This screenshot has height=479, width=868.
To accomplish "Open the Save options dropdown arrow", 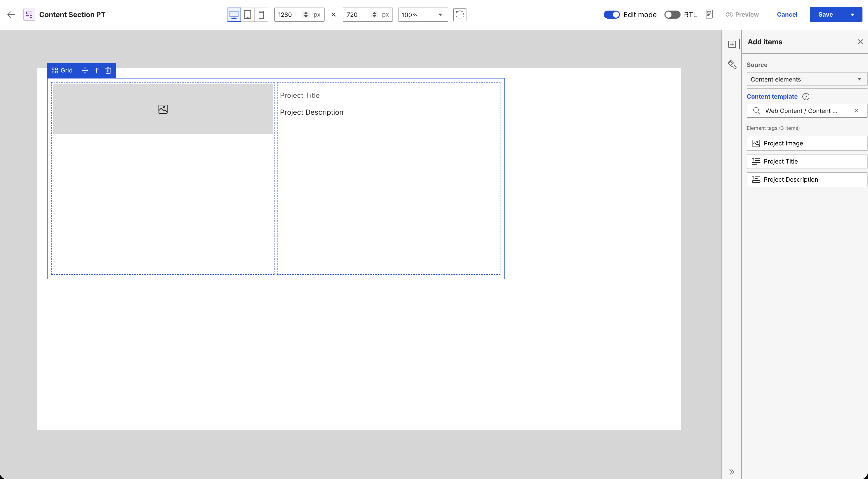I will (x=852, y=15).
